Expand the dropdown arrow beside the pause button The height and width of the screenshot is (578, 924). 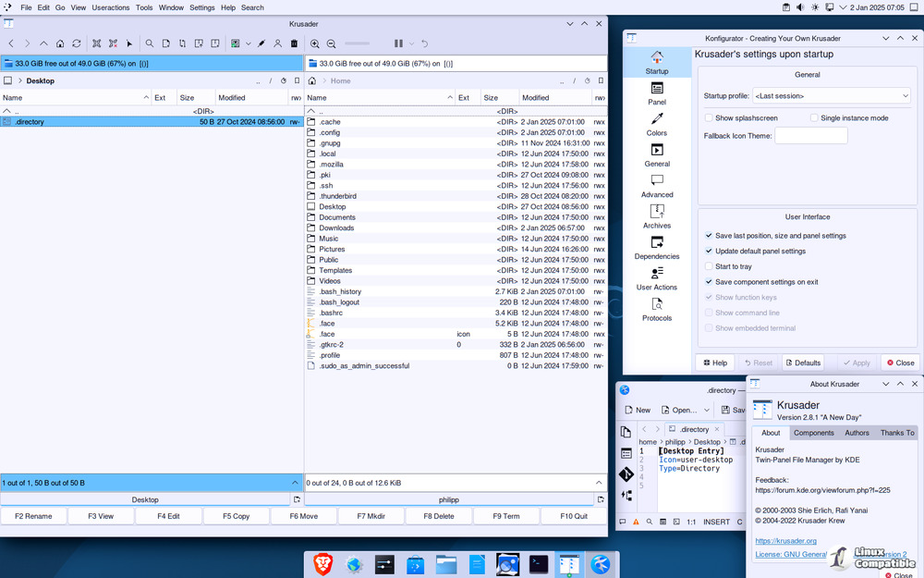pos(410,43)
